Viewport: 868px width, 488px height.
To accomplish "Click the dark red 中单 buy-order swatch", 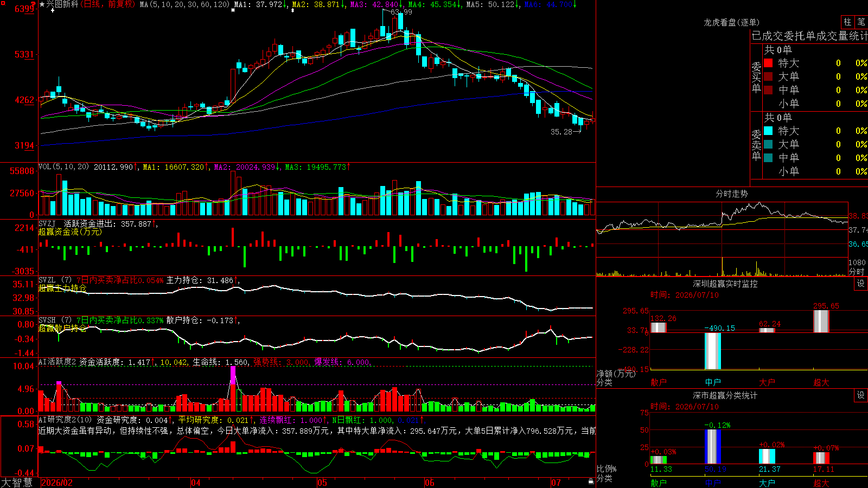I will (768, 90).
